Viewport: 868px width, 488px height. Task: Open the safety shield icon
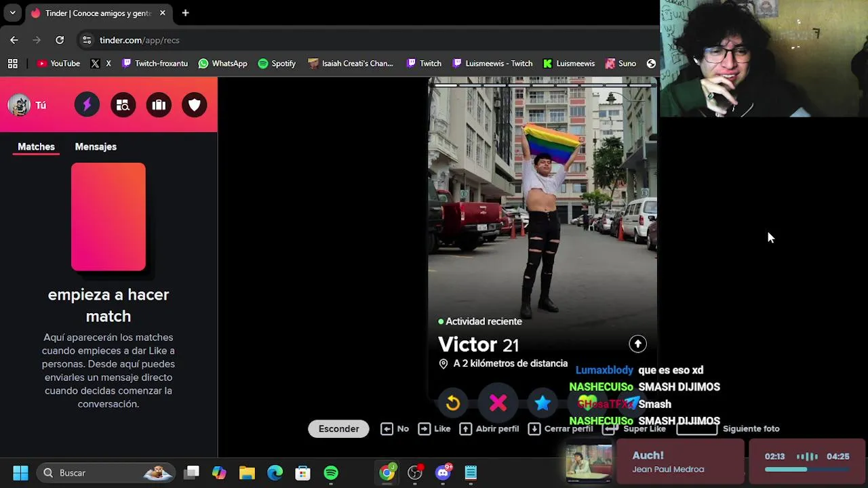[195, 105]
